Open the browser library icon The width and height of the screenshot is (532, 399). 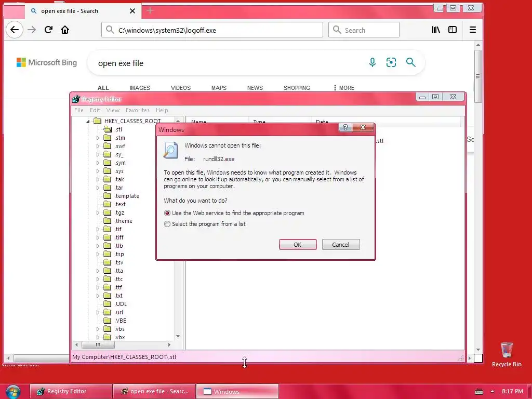436,30
